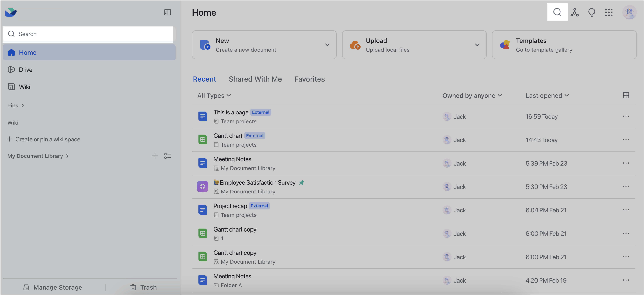Click the Gantt chart sheet icon in Team projects
Viewport: 644px width, 295px height.
(203, 140)
